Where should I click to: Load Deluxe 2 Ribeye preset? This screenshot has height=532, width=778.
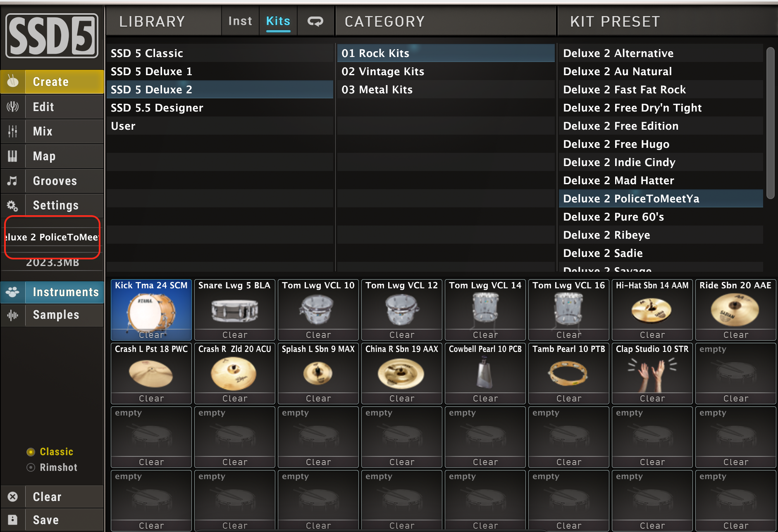click(x=661, y=235)
